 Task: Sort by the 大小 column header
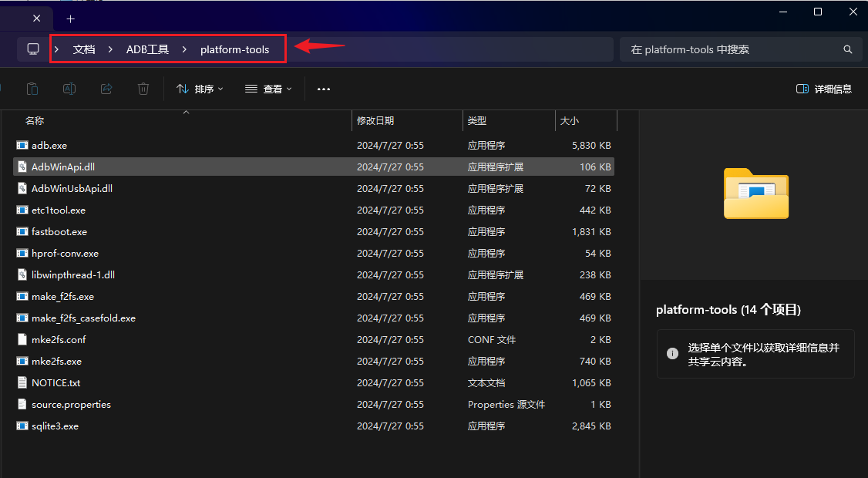(570, 121)
